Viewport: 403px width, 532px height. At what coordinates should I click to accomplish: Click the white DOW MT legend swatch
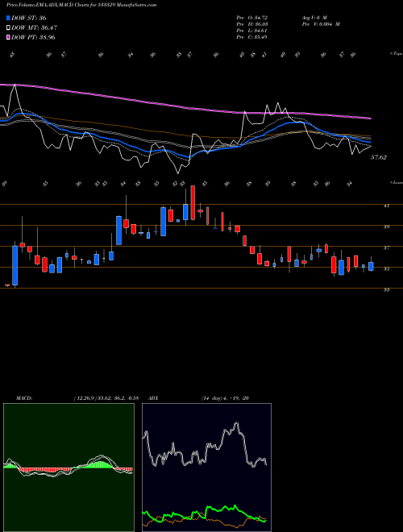tap(8, 28)
